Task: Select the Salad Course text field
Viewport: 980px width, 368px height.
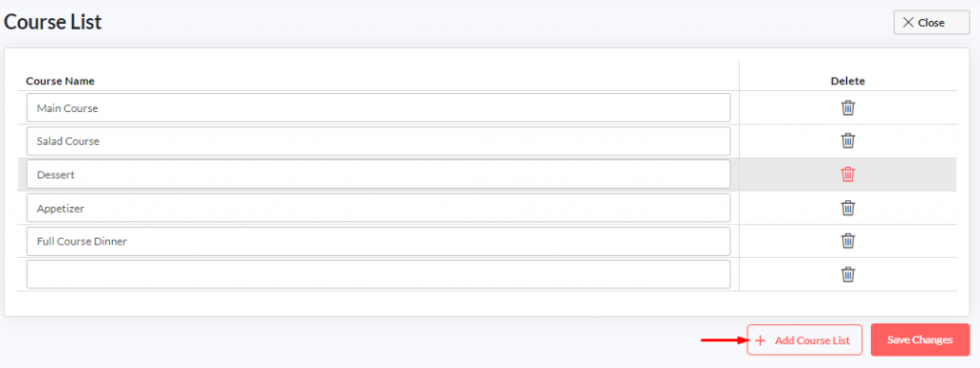Action: click(378, 141)
